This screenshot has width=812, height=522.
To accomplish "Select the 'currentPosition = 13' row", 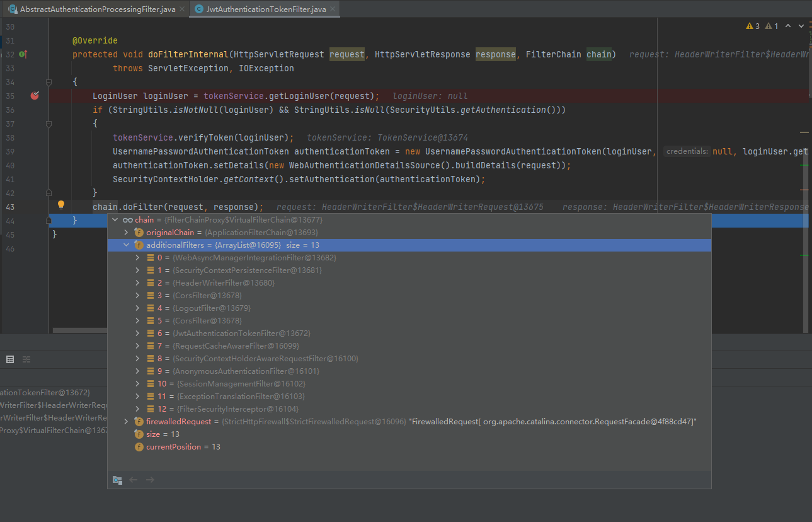I will point(409,447).
